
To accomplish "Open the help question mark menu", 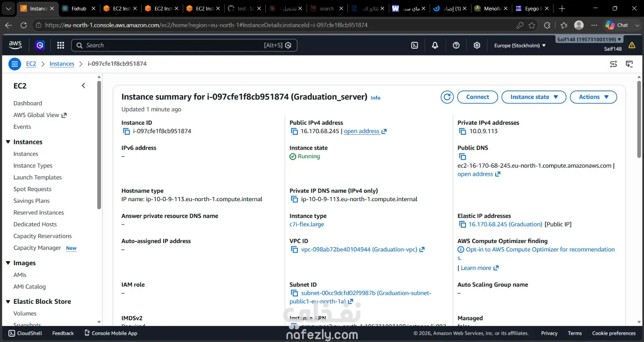I will [x=456, y=45].
